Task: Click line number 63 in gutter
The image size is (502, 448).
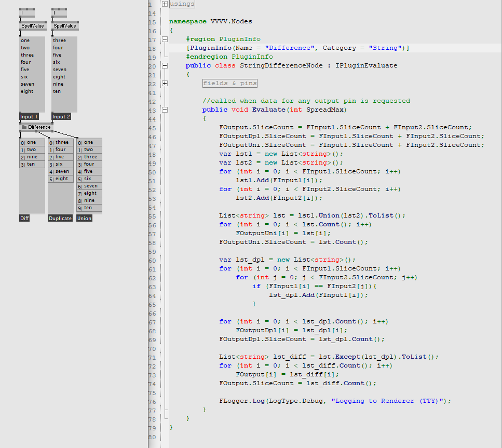Action: [x=152, y=287]
